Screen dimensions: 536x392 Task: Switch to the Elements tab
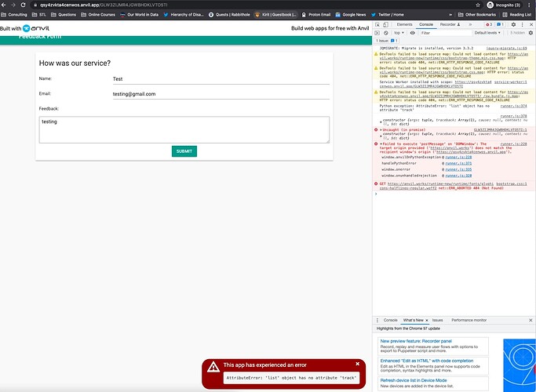point(404,24)
